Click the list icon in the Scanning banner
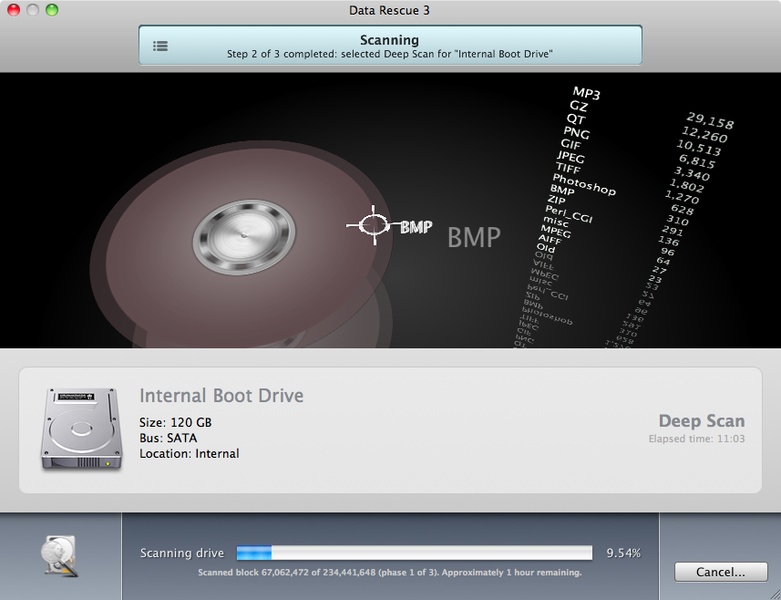This screenshot has width=781, height=600. (160, 46)
